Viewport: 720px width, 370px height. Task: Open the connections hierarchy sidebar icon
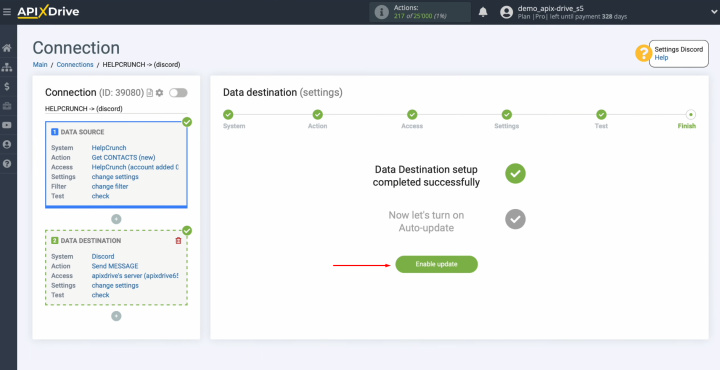point(7,67)
